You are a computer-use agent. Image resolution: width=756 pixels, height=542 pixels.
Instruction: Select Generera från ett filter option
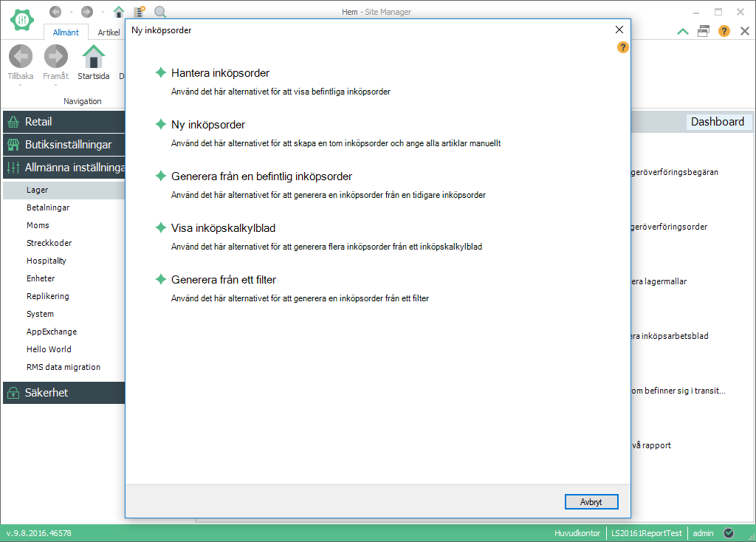coord(223,280)
